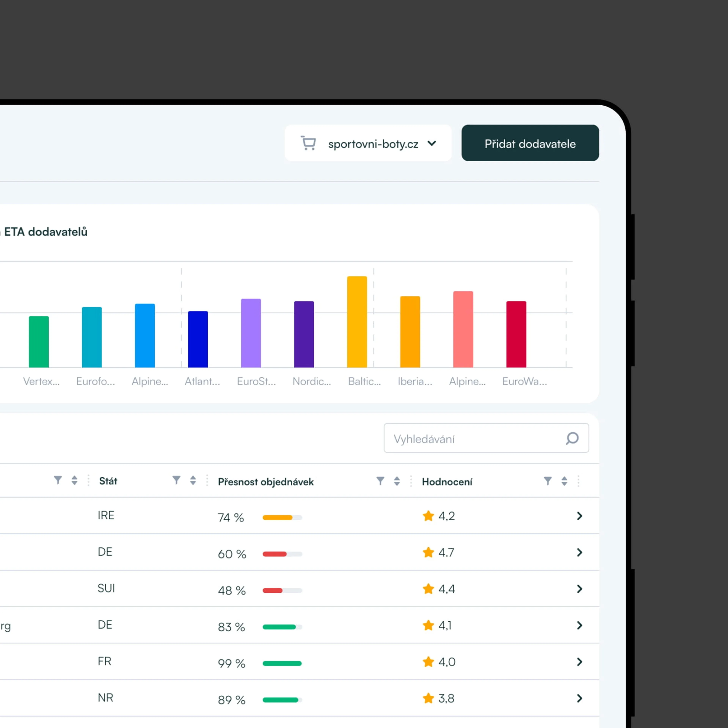Click the purple EuroSt bar in chart
This screenshot has height=728, width=728.
tap(251, 333)
